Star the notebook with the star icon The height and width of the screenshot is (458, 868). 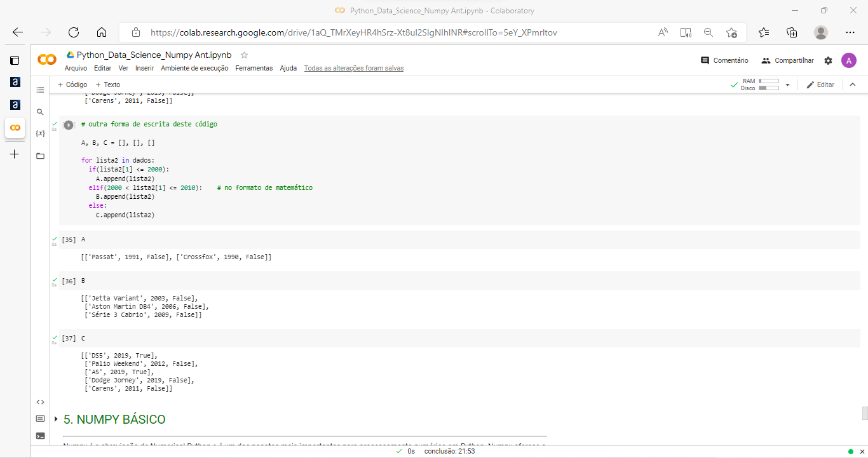click(x=244, y=55)
